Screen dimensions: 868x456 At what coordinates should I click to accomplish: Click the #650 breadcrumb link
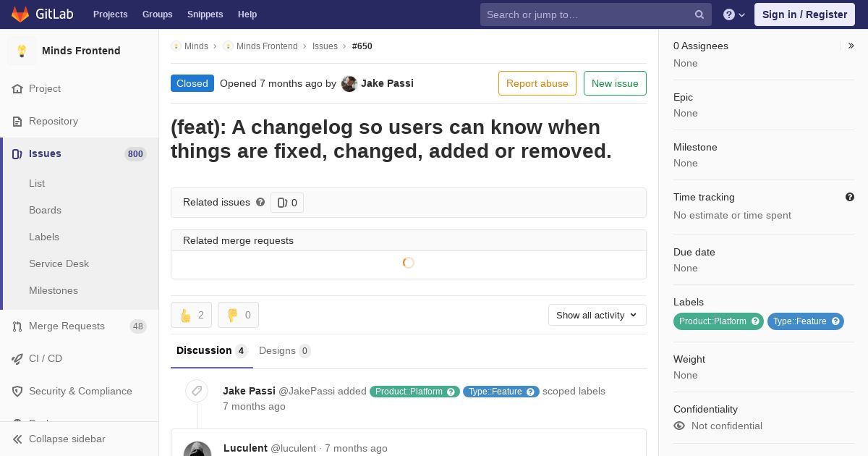[362, 46]
